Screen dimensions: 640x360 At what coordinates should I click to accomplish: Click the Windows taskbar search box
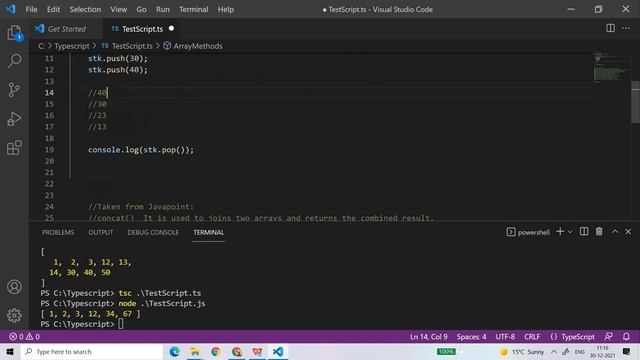[x=92, y=351]
